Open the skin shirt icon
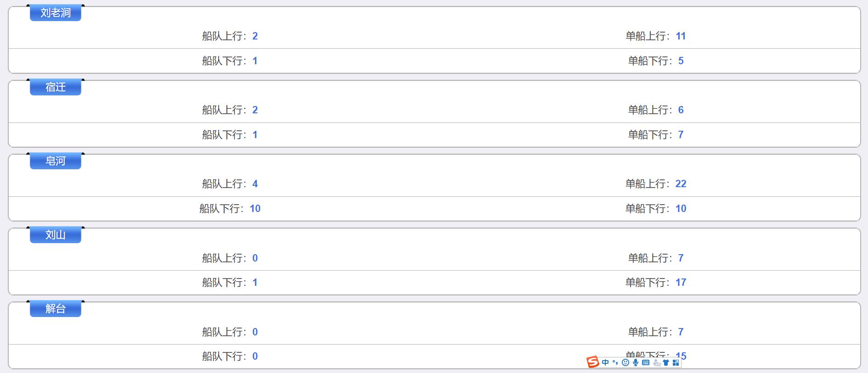 666,362
